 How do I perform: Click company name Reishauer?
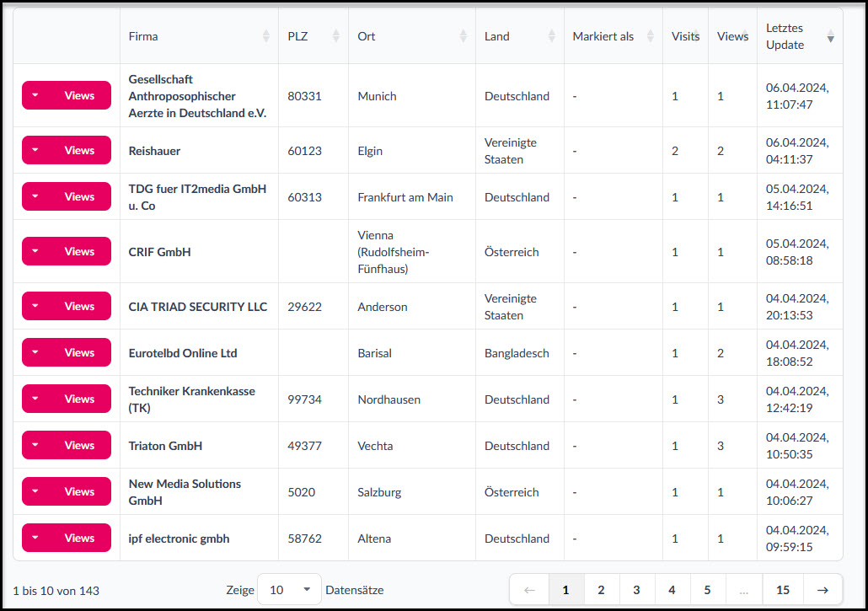pos(154,151)
